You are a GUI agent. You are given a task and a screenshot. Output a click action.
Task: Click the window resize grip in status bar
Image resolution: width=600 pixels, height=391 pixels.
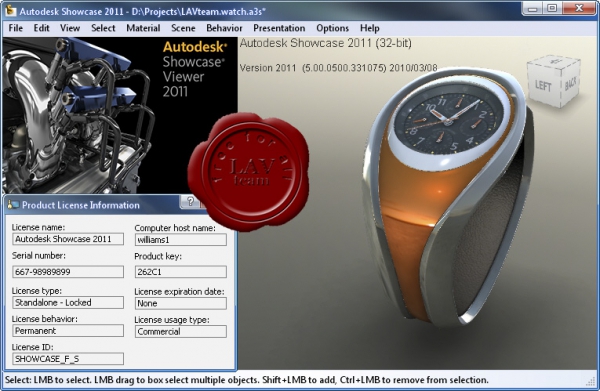point(591,382)
